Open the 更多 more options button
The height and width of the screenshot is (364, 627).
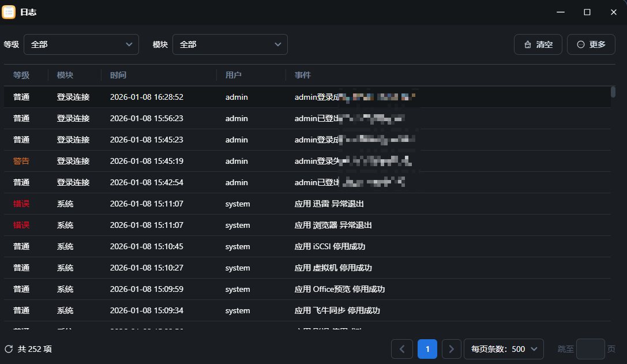tap(591, 44)
